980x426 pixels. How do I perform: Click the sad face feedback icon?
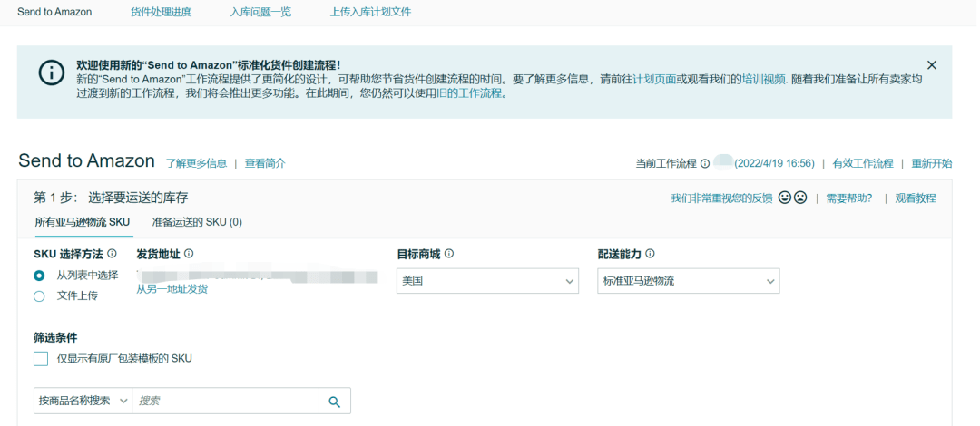coord(800,198)
